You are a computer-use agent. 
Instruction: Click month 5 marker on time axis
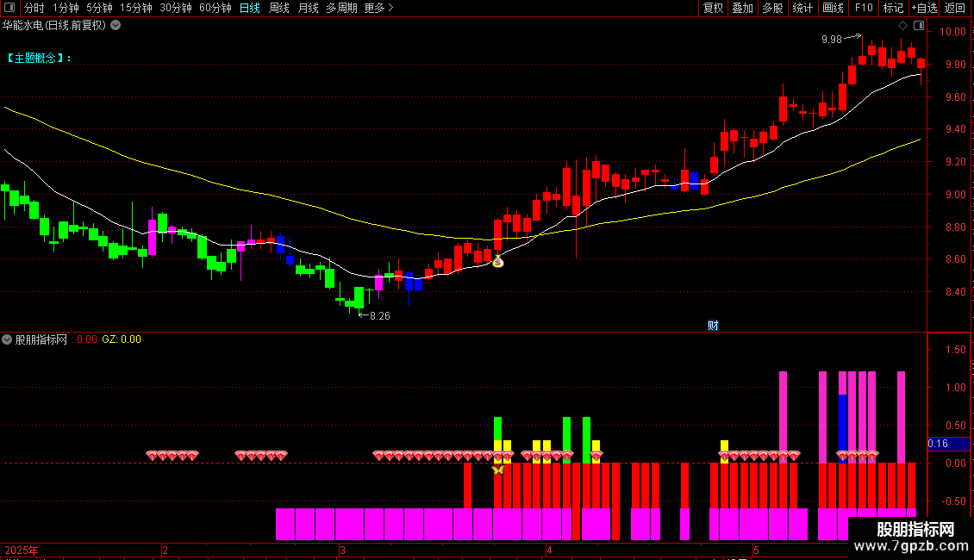756,550
